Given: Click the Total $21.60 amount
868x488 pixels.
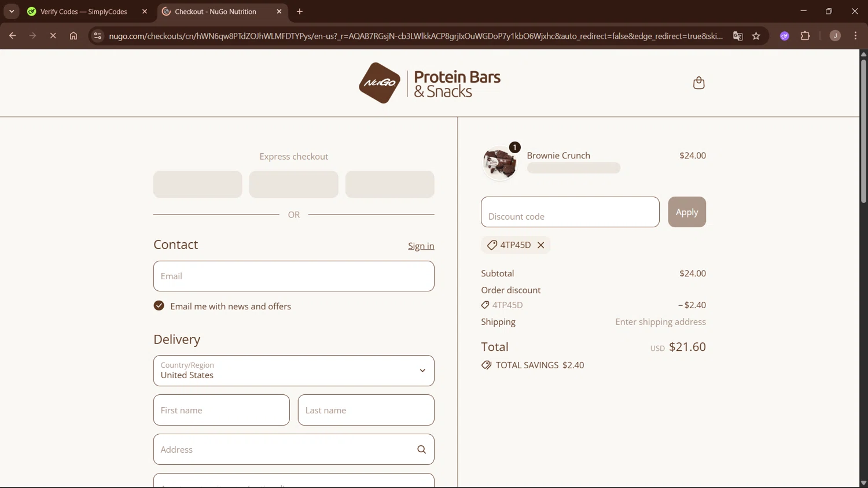Looking at the screenshot, I should [x=687, y=347].
